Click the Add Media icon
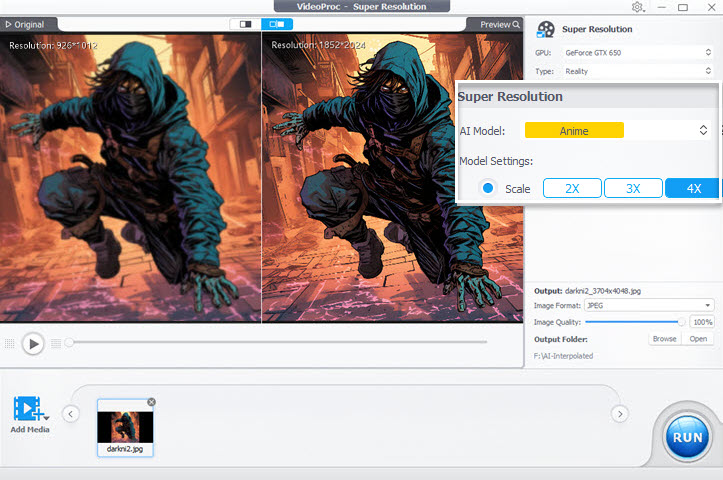The height and width of the screenshot is (480, 723). point(27,409)
